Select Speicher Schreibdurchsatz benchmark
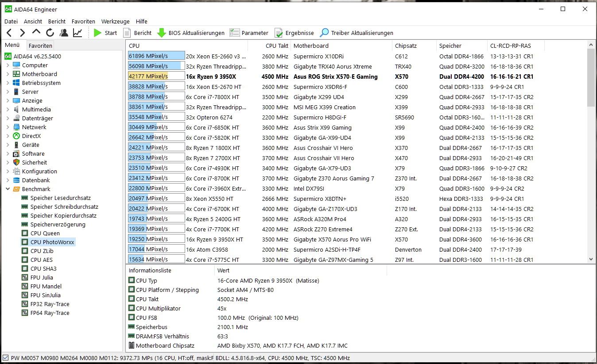The image size is (597, 364). [64, 207]
